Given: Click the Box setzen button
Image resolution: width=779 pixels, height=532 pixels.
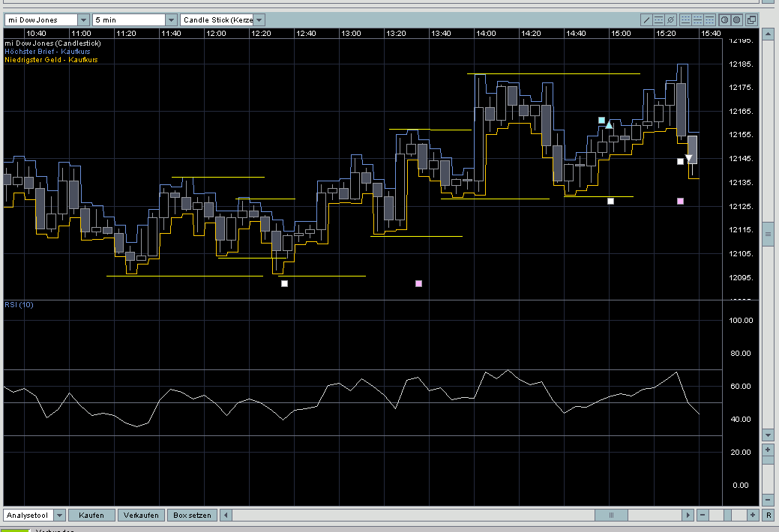Looking at the screenshot, I should pos(192,516).
